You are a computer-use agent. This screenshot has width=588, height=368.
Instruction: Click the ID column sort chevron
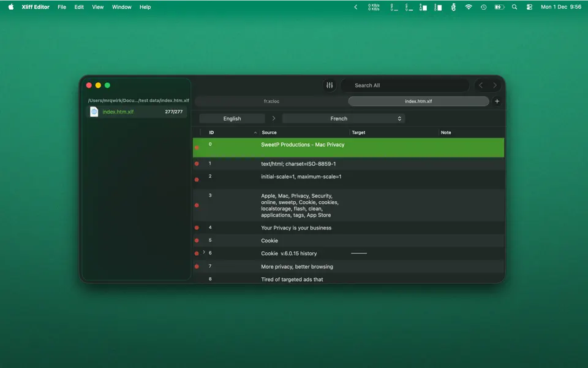click(255, 132)
